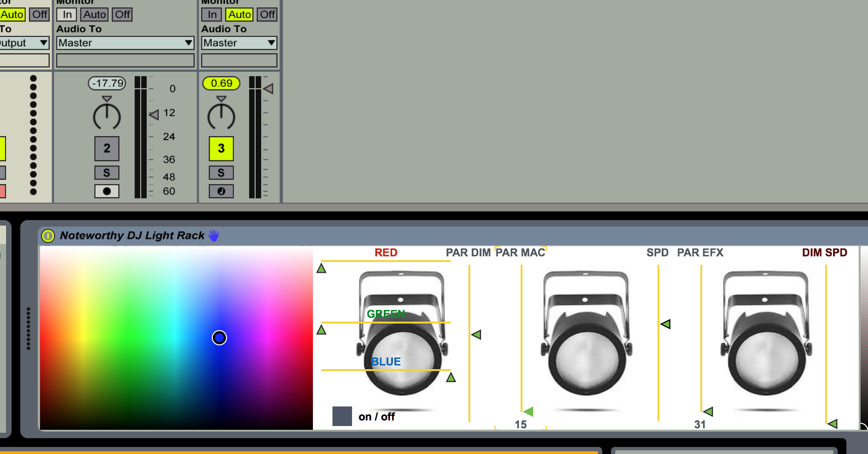Click the arm button on track 3
The height and width of the screenshot is (454, 868).
point(221,191)
